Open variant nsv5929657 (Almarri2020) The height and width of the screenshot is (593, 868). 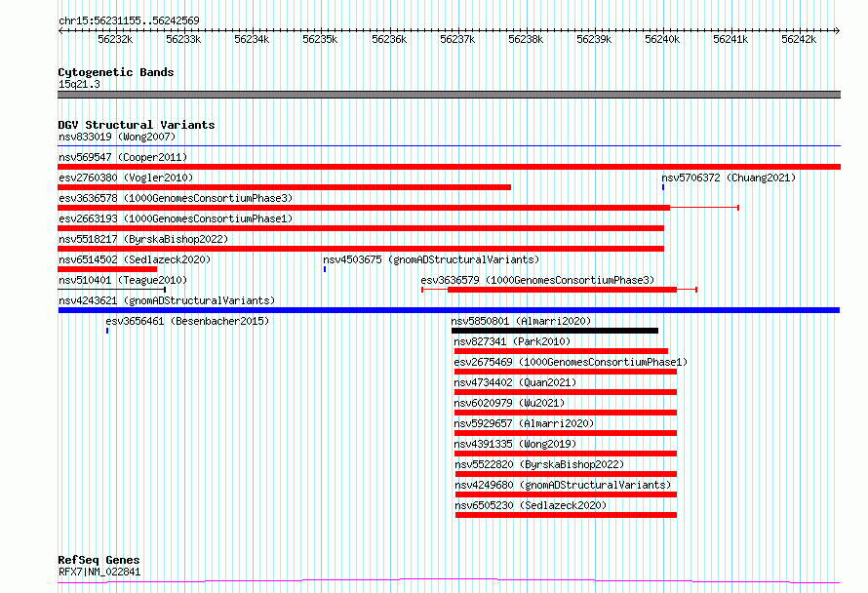click(x=524, y=423)
